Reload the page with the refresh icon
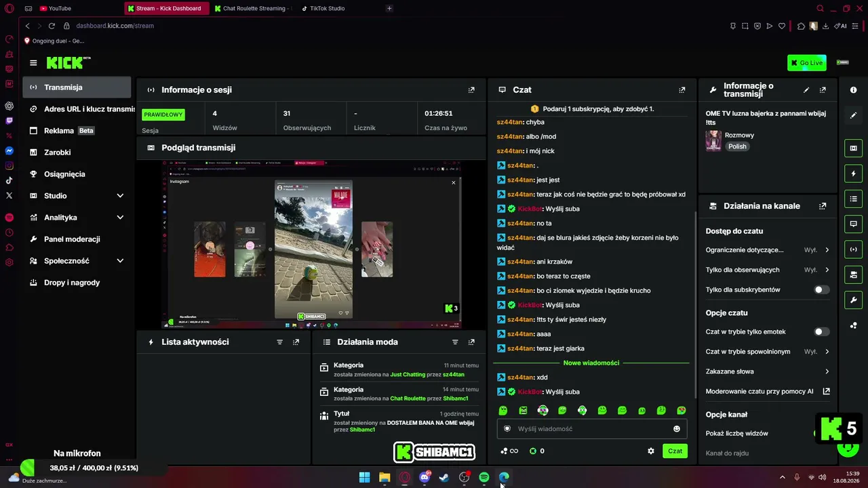Image resolution: width=868 pixels, height=488 pixels. (52, 26)
